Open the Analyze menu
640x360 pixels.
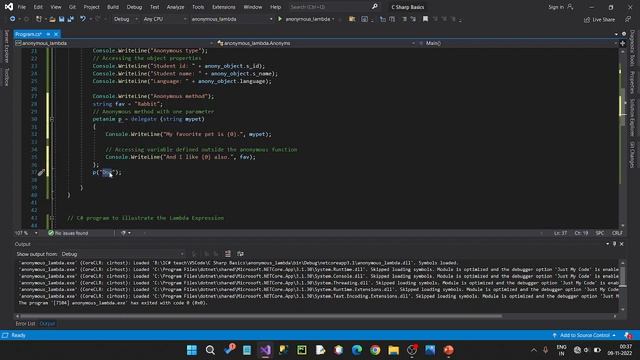click(176, 7)
